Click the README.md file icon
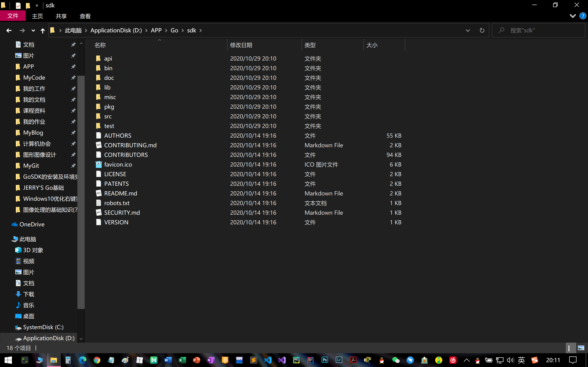Viewport: 588px width, 367px height. click(98, 193)
